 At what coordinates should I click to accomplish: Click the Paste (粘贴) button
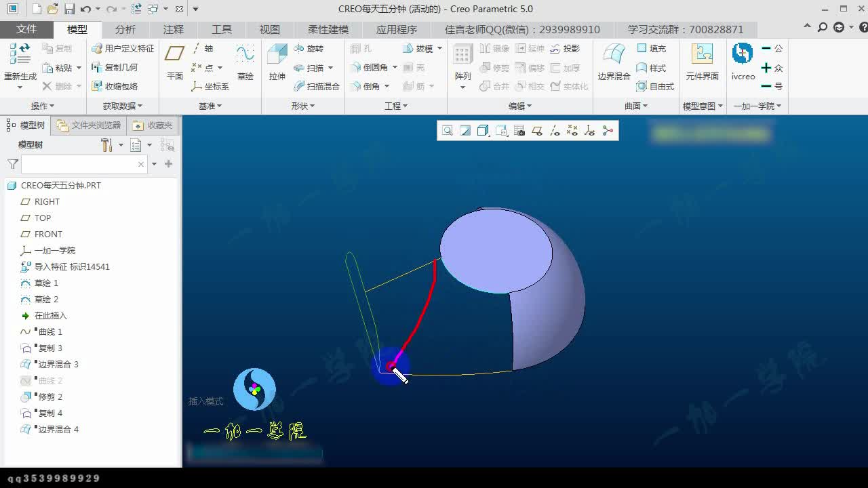(57, 68)
